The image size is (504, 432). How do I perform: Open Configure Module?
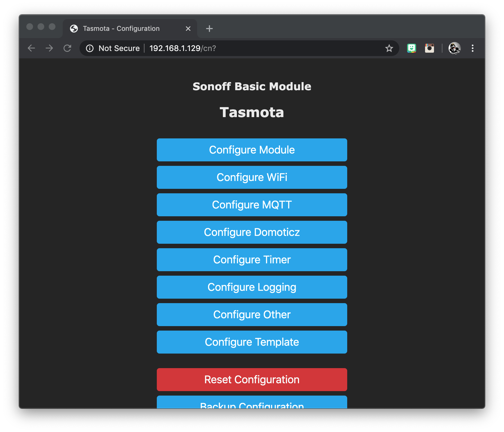click(252, 150)
